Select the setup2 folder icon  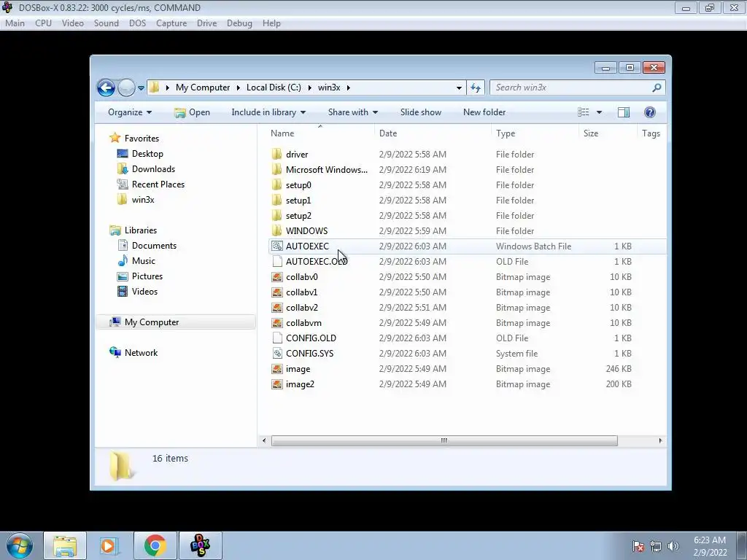click(276, 216)
